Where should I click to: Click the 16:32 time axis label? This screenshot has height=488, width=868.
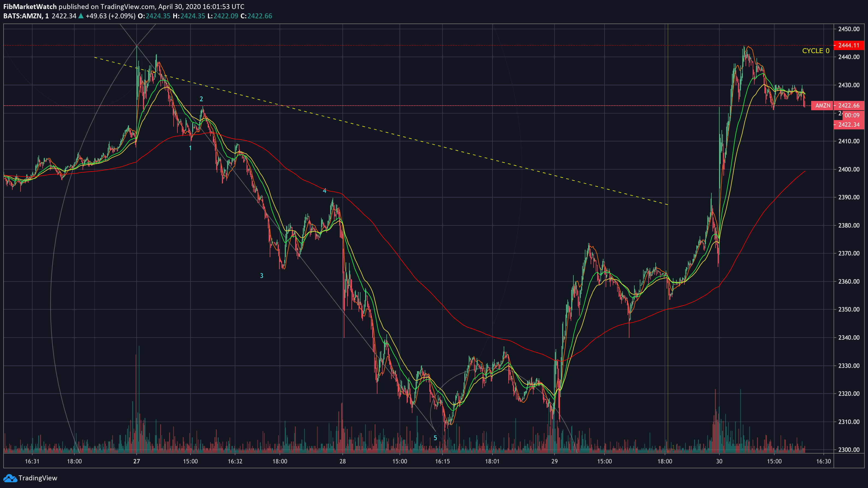235,461
